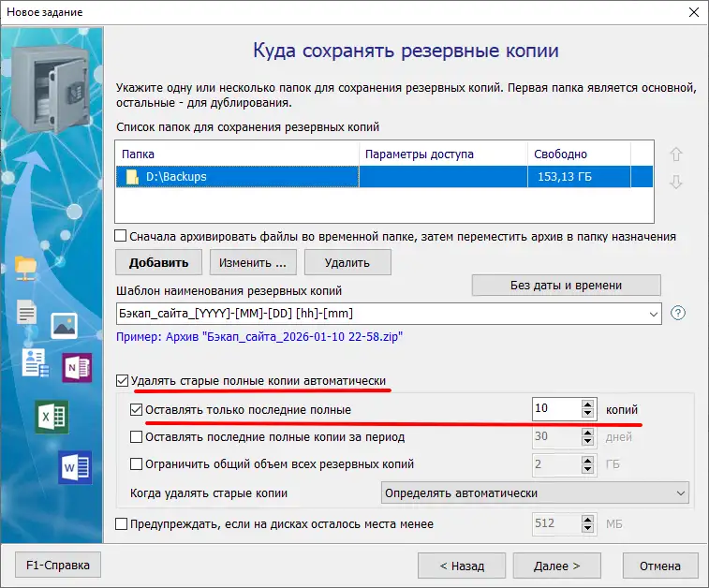Go back with the Назад button

click(462, 566)
